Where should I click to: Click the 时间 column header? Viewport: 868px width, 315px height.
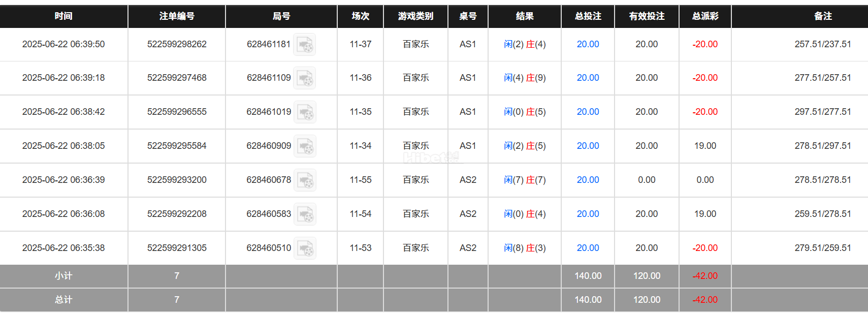[x=63, y=16]
